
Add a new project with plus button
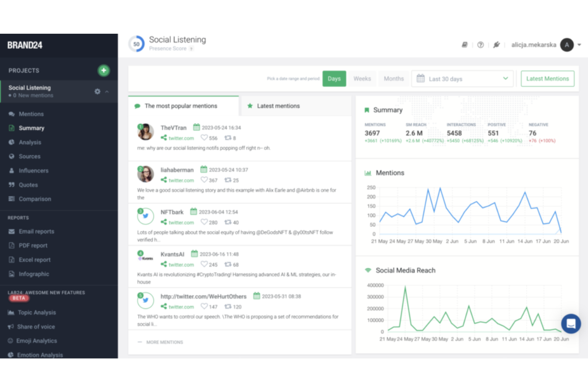click(104, 70)
